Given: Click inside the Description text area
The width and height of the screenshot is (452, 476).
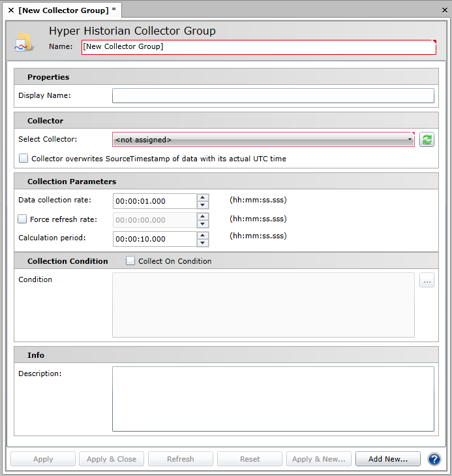Looking at the screenshot, I should point(273,398).
